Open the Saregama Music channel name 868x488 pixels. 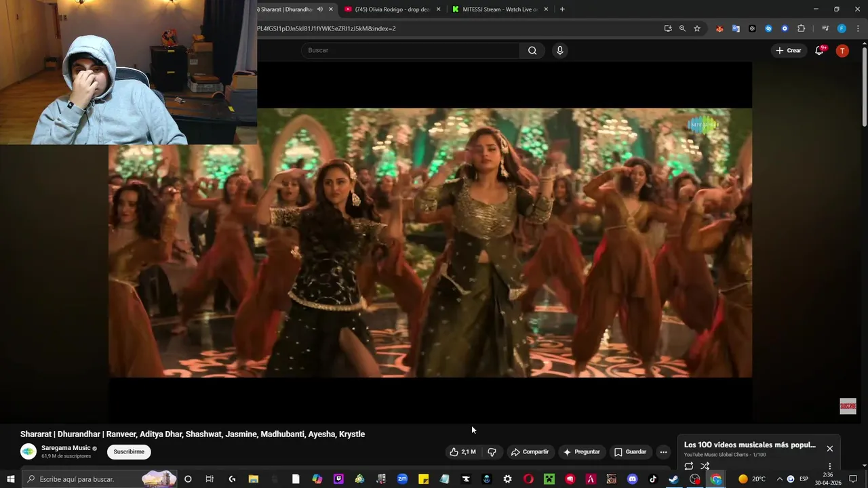[x=66, y=448]
